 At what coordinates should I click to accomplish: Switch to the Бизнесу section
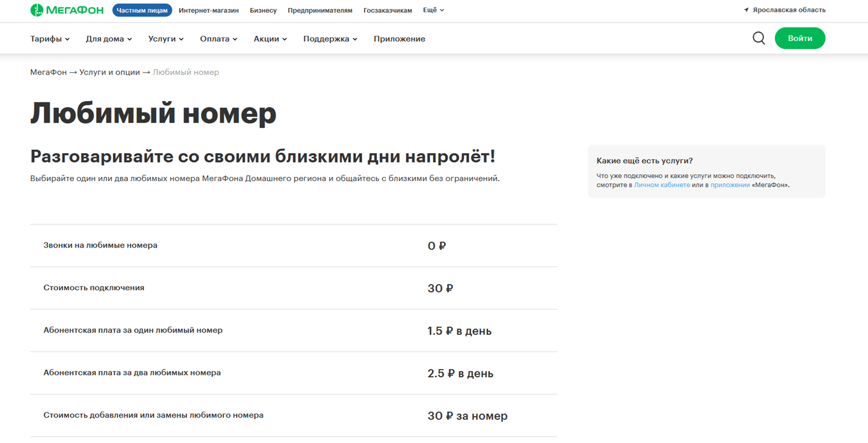click(263, 10)
